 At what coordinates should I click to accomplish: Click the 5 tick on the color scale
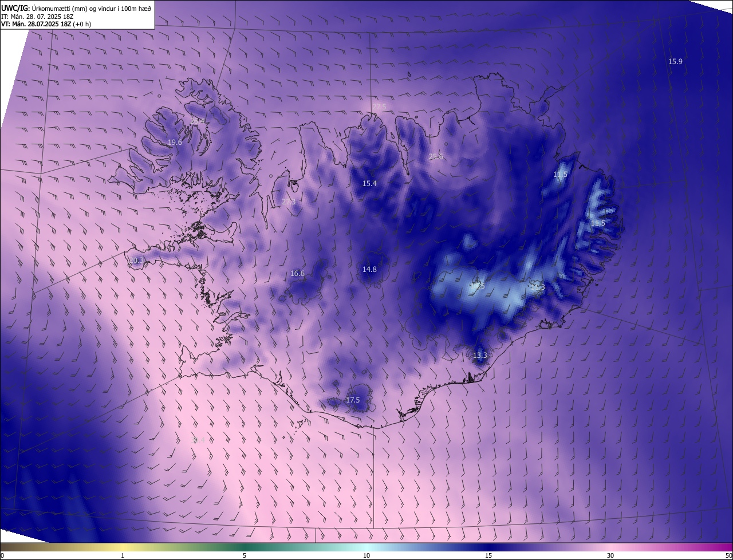[x=245, y=555]
